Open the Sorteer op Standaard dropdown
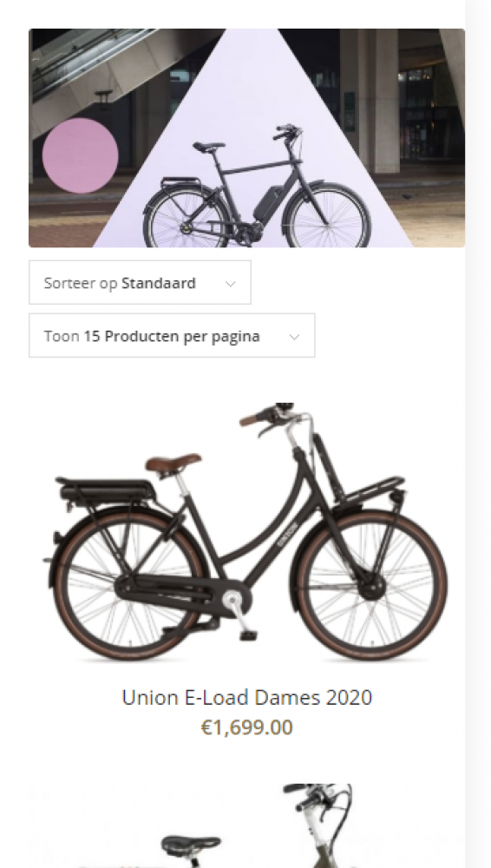This screenshot has width=491, height=868. (x=140, y=282)
